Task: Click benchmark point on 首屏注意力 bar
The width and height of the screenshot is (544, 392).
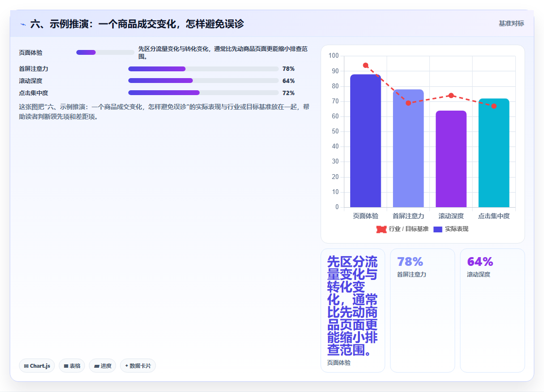Action: (x=408, y=103)
